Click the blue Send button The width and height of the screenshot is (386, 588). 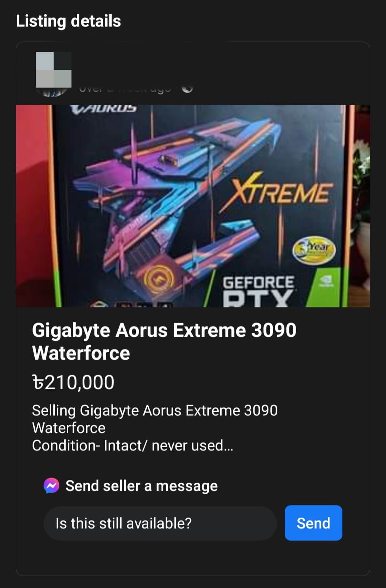point(313,523)
